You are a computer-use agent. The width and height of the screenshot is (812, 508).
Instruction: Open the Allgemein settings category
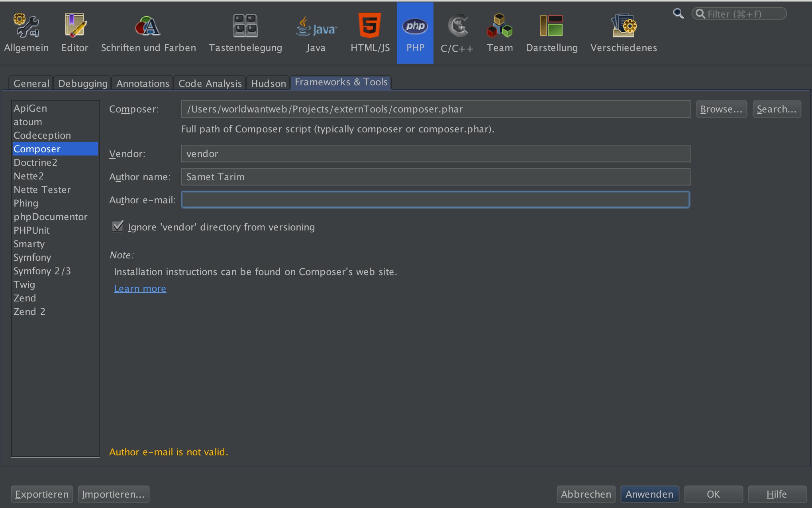click(26, 33)
